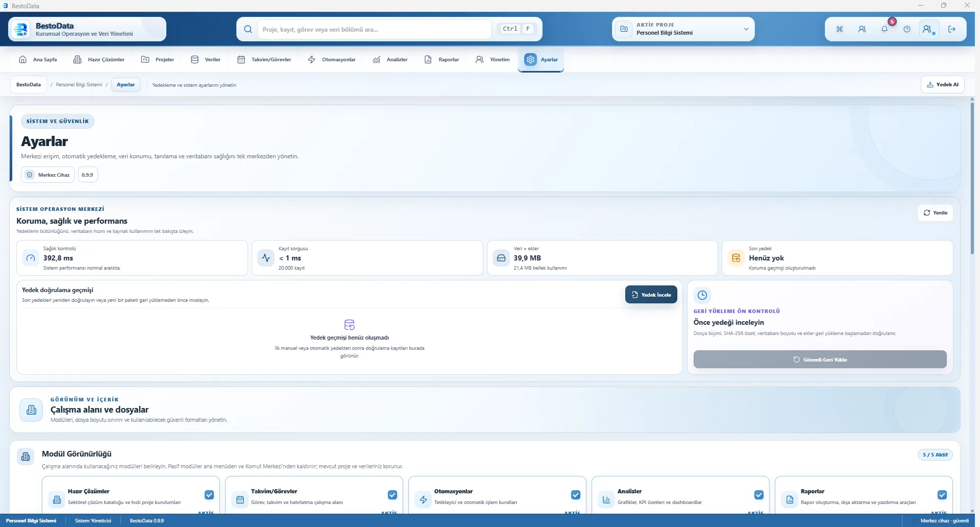Switch to the Veriler tab

[206, 60]
